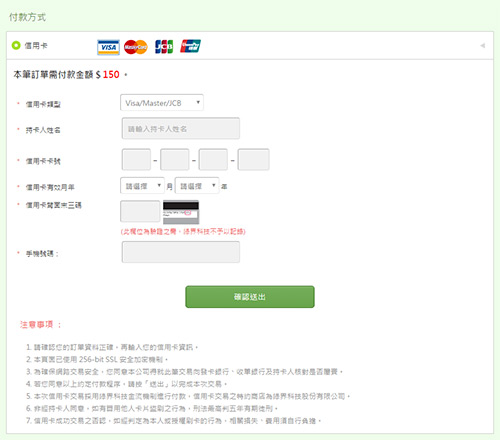Viewport: 500px width, 440px height.
Task: Click the 信用卡 label text
Action: (x=36, y=46)
